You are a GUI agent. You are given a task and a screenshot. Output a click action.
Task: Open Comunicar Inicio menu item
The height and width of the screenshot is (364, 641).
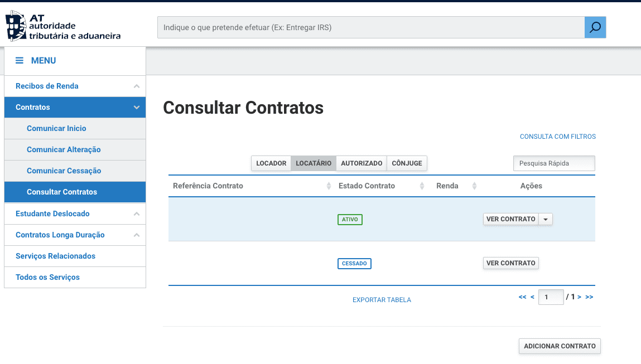75,128
